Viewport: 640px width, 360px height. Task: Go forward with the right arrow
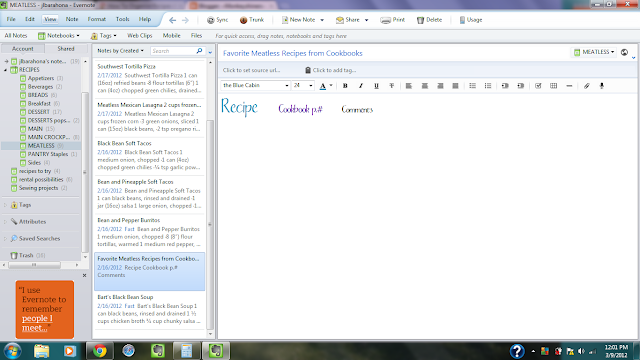click(x=185, y=20)
